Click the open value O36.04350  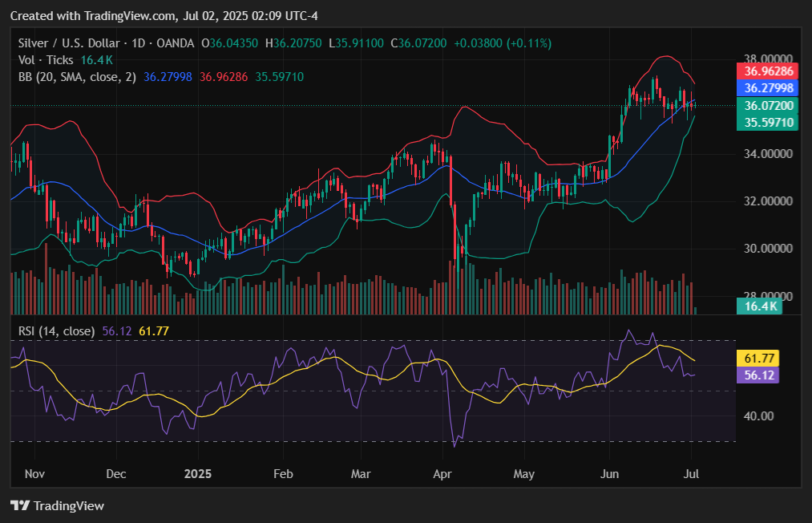[x=229, y=43]
